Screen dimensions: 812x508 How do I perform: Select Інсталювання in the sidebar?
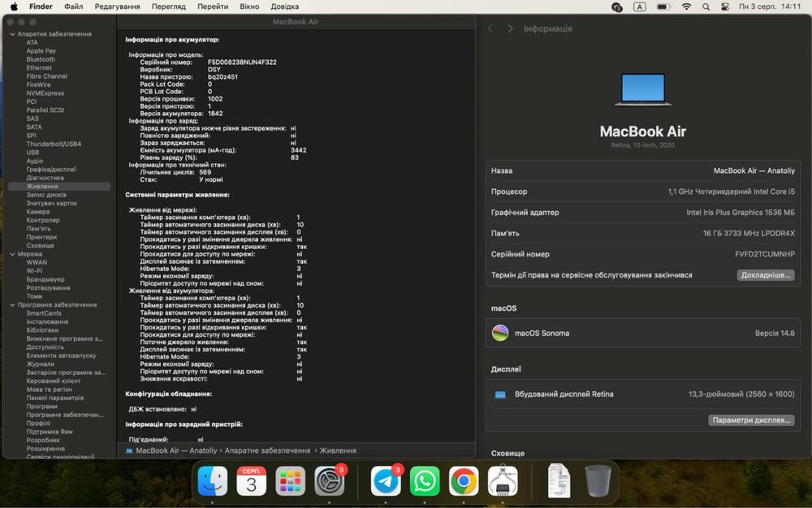[47, 322]
